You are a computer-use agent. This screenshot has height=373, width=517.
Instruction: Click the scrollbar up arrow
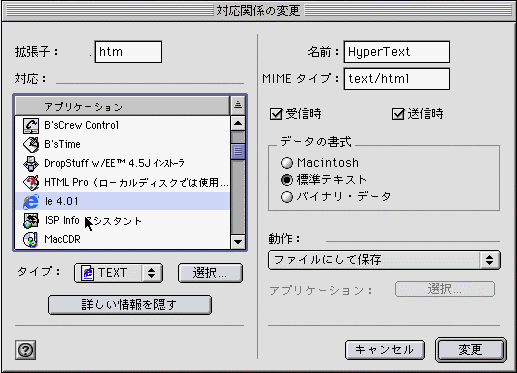tap(238, 123)
